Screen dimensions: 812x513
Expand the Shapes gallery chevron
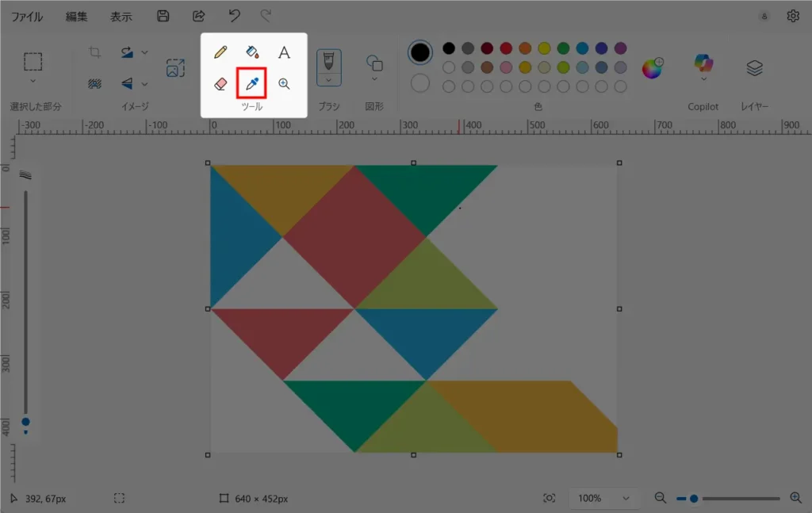pos(374,79)
